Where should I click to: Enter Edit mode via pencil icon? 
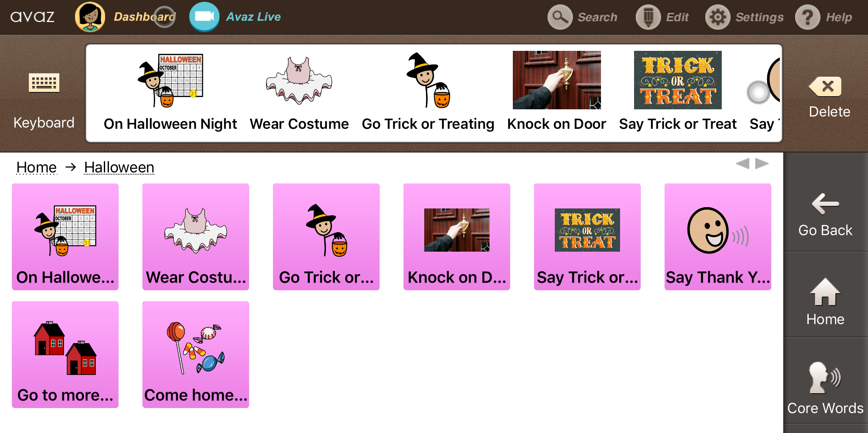[x=662, y=17]
